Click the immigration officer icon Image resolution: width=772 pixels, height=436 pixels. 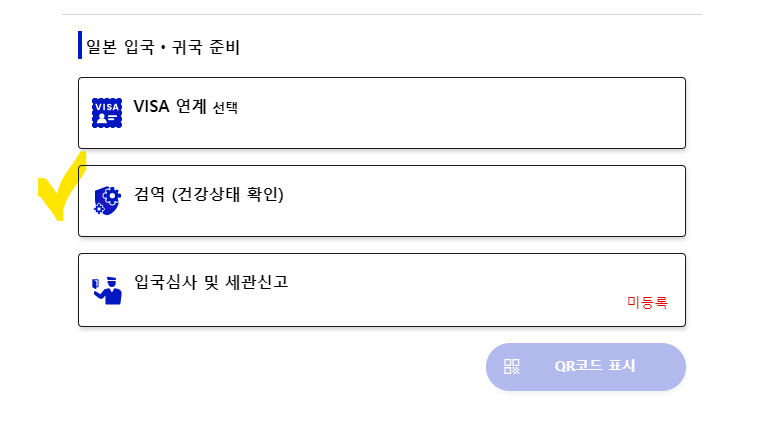[106, 290]
